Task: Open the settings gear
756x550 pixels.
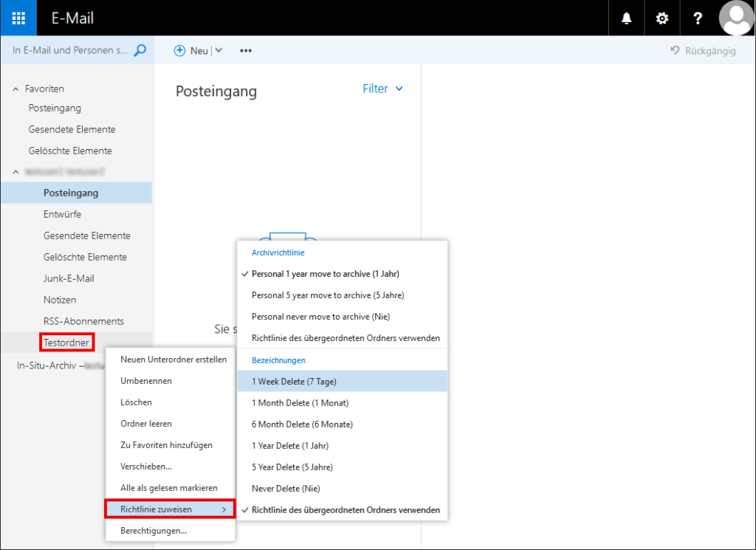Action: tap(662, 18)
